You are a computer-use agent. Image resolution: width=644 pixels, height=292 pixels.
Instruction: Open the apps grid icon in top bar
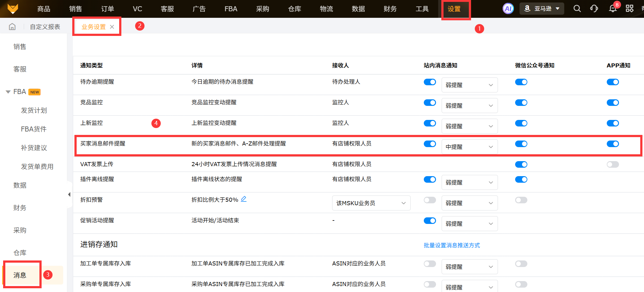[x=630, y=9]
